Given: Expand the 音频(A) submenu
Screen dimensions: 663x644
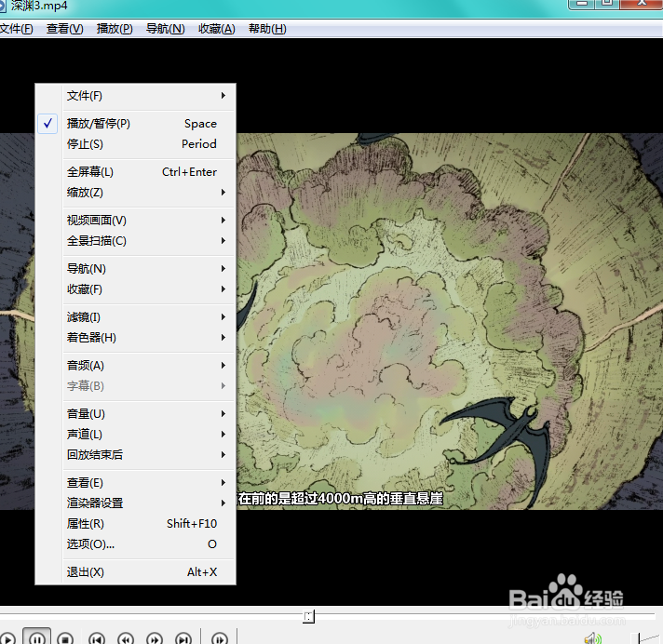Looking at the screenshot, I should 135,366.
